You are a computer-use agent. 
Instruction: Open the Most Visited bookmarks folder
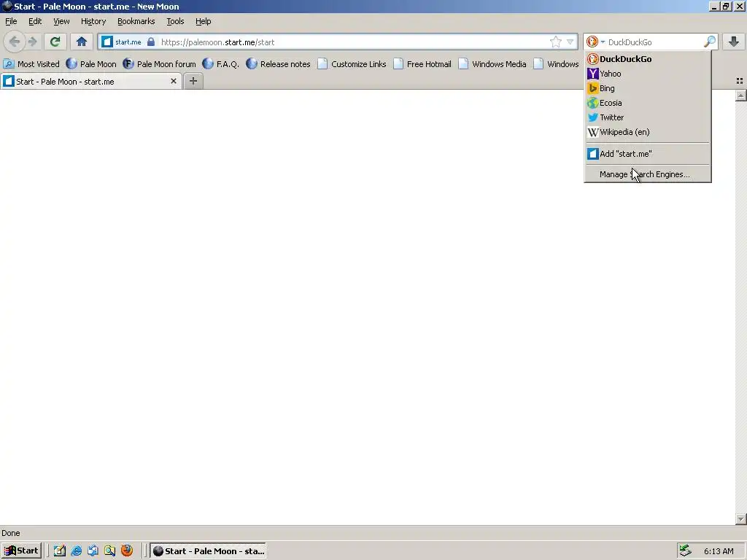(x=31, y=64)
